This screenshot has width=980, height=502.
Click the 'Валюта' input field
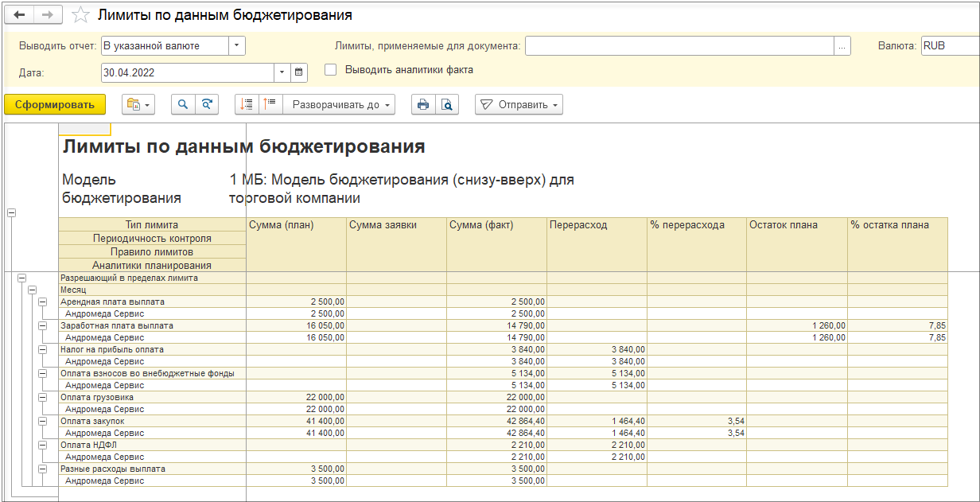pos(950,46)
